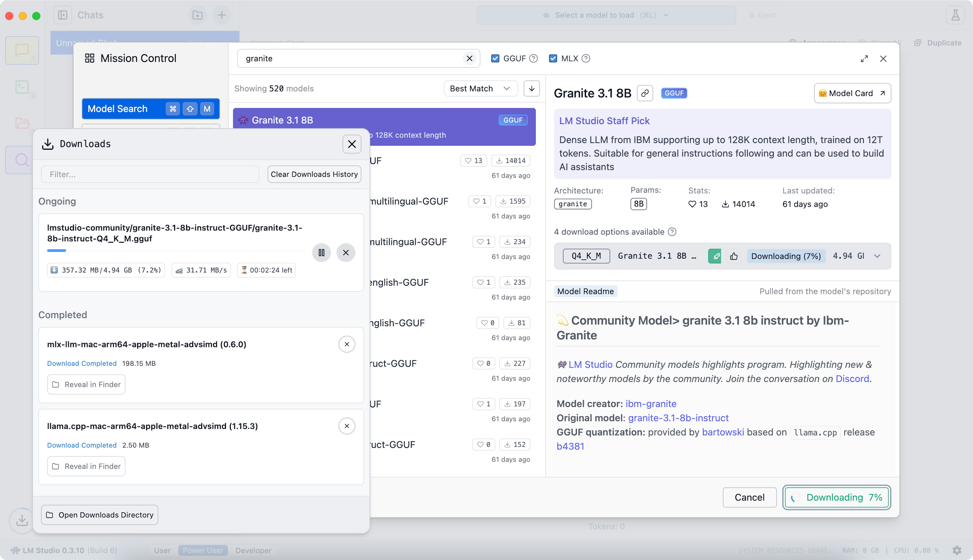Select the Model Readme tab

585,292
